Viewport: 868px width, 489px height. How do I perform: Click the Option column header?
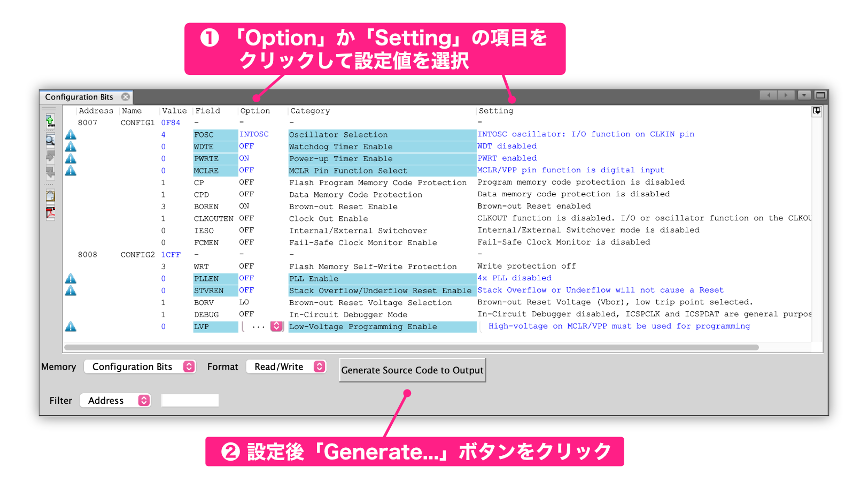pos(255,111)
